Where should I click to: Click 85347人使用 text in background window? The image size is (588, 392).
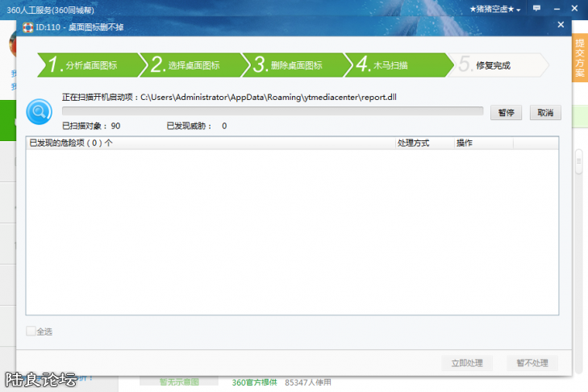click(x=308, y=382)
